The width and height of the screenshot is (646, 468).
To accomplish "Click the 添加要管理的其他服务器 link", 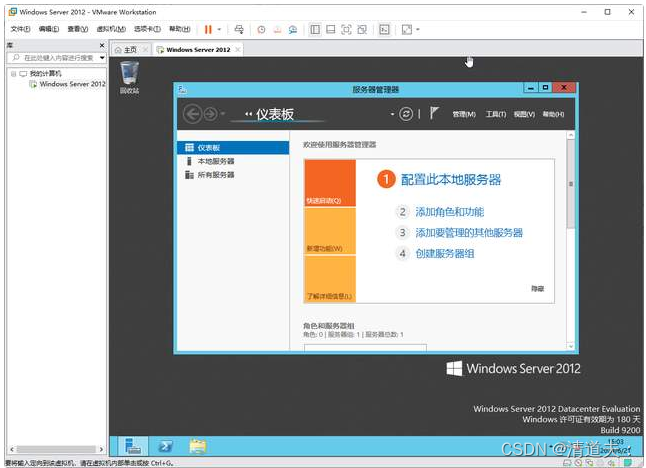I will tap(469, 233).
